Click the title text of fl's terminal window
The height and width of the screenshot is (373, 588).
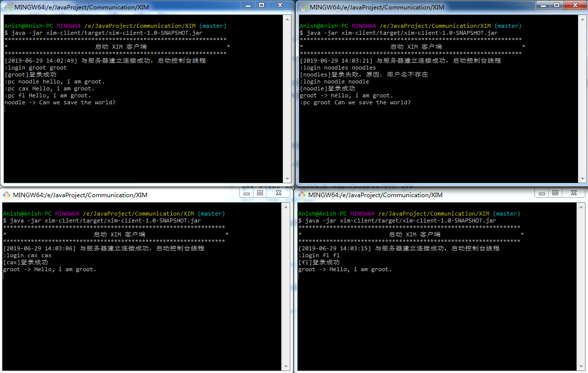coord(375,195)
